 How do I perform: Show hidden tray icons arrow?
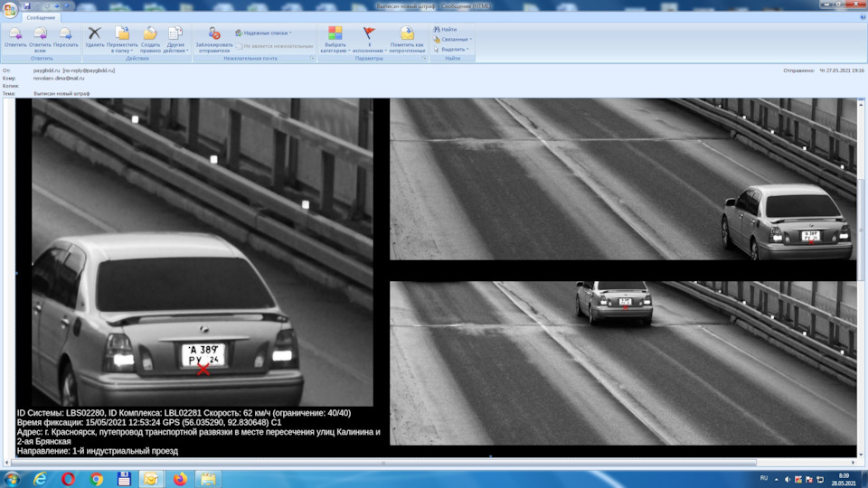[x=776, y=479]
